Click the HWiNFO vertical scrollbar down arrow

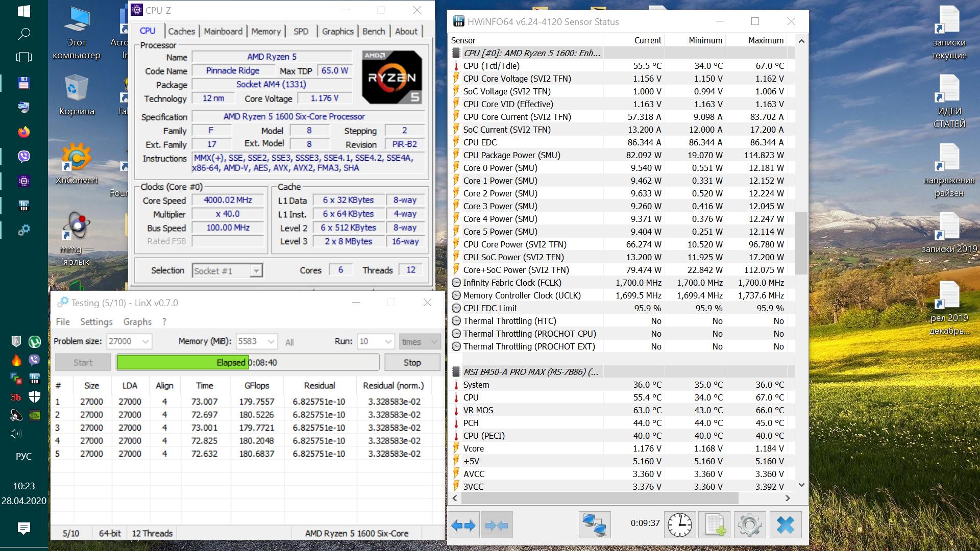pos(801,485)
